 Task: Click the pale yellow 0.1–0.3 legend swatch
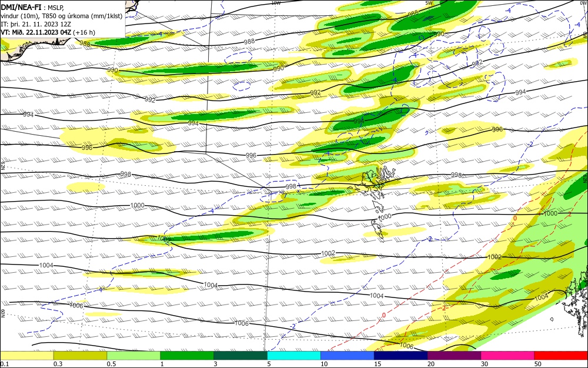coord(27,356)
